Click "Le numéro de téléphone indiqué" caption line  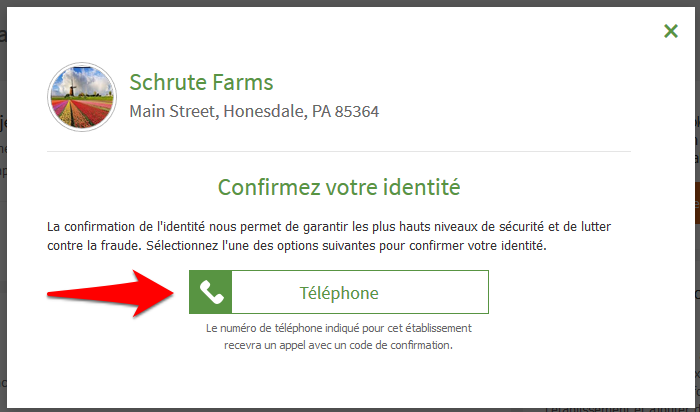[x=339, y=328]
